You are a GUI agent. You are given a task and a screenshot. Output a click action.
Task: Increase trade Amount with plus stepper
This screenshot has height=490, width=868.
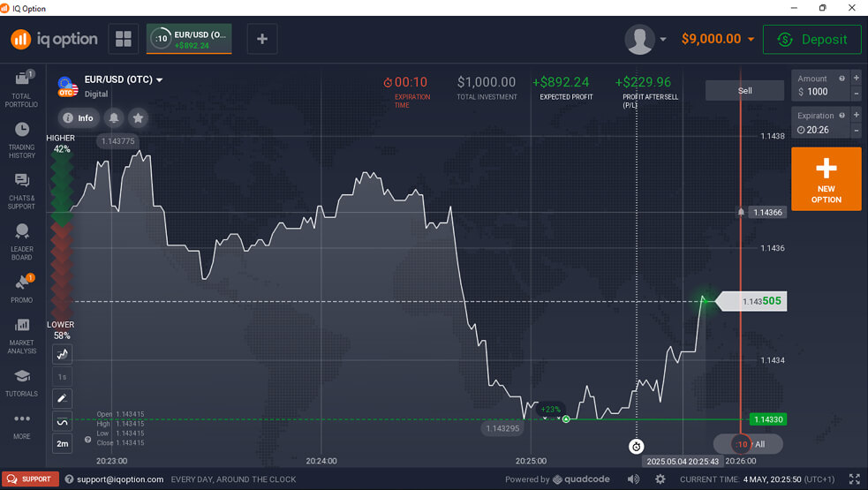click(856, 78)
